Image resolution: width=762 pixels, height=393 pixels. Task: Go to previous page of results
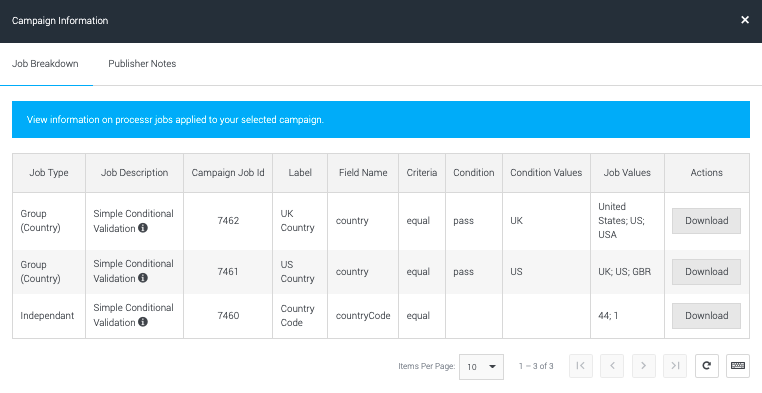pyautogui.click(x=612, y=366)
